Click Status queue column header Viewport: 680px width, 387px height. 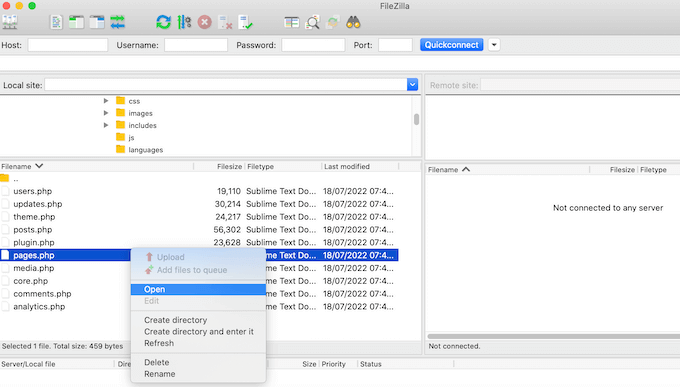pos(405,364)
